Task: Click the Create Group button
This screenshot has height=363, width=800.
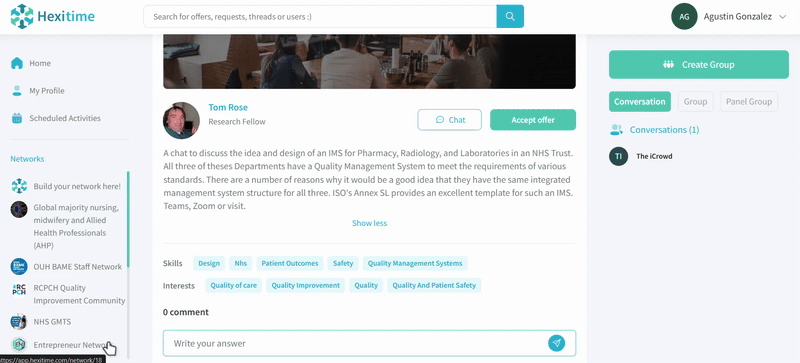Action: coord(699,64)
